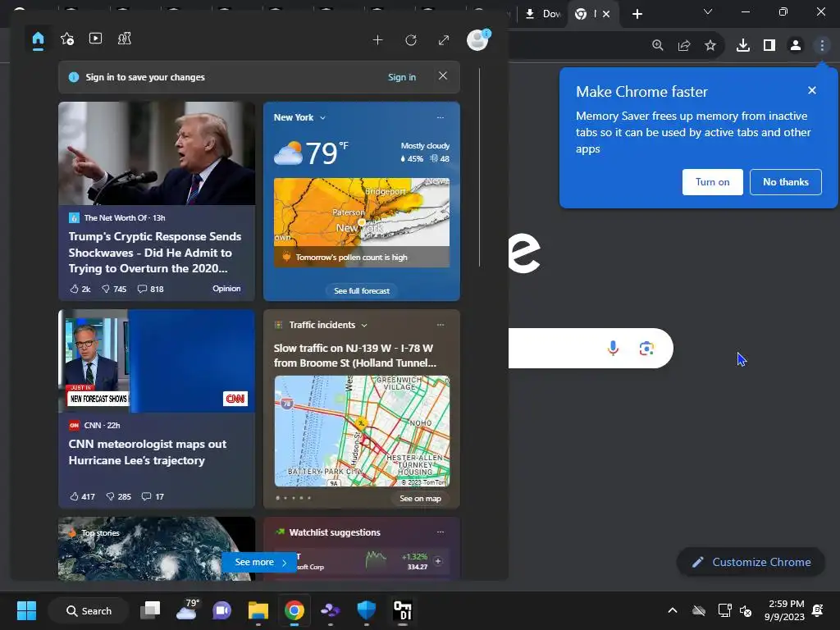Open a new Chrome tab
Image resolution: width=840 pixels, height=630 pixels.
pos(637,14)
